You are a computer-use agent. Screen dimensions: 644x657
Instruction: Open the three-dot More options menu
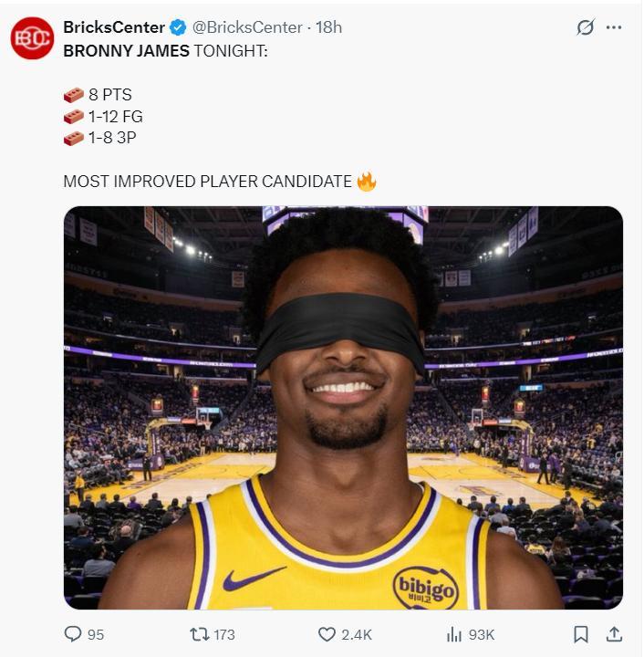[614, 27]
